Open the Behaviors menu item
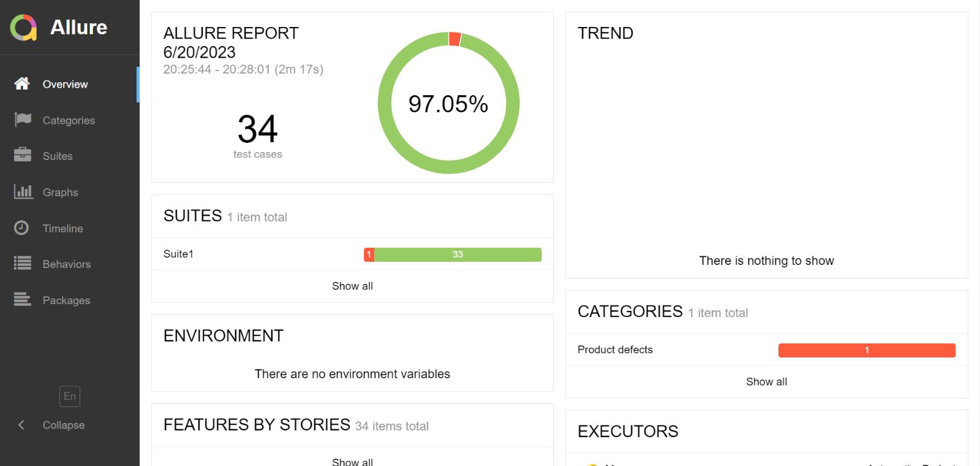 coord(66,264)
